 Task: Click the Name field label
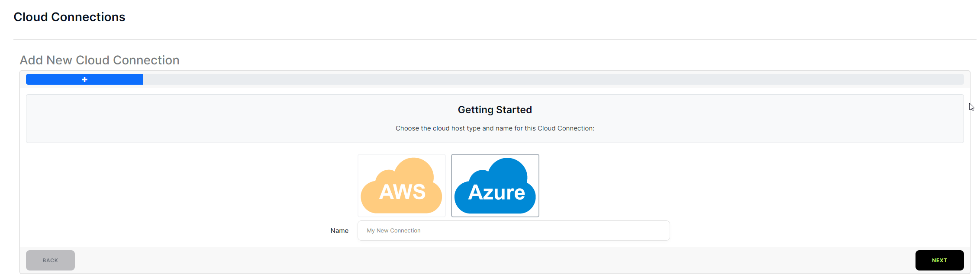[x=339, y=231]
